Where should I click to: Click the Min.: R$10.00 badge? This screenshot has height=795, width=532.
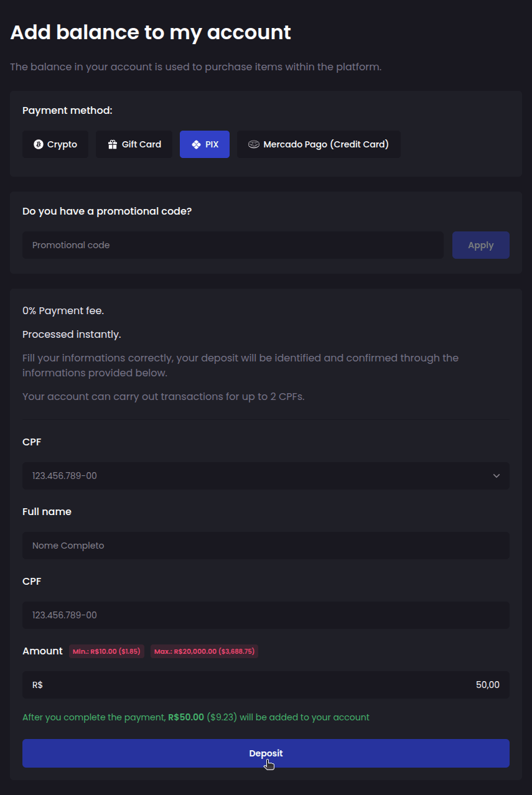coord(106,651)
